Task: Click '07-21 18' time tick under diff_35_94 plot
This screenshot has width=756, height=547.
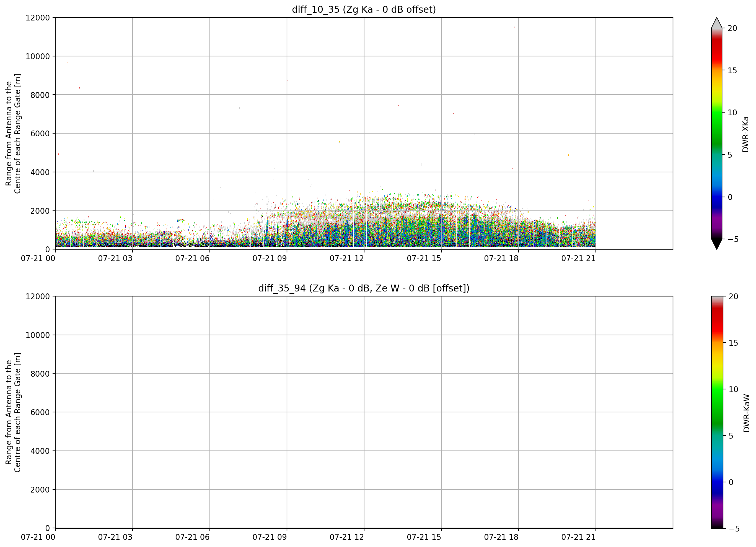Action: tap(501, 537)
